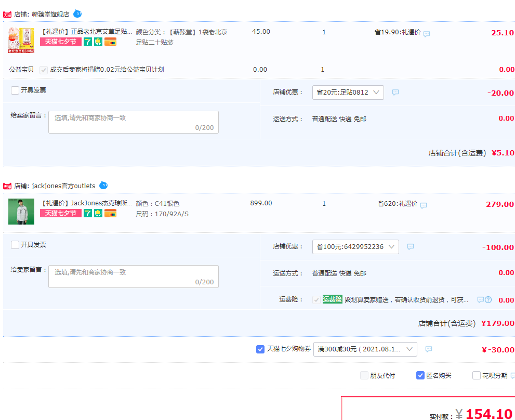
Task: Click the ¥-30.00 coupon deduction amount
Action: coord(498,350)
